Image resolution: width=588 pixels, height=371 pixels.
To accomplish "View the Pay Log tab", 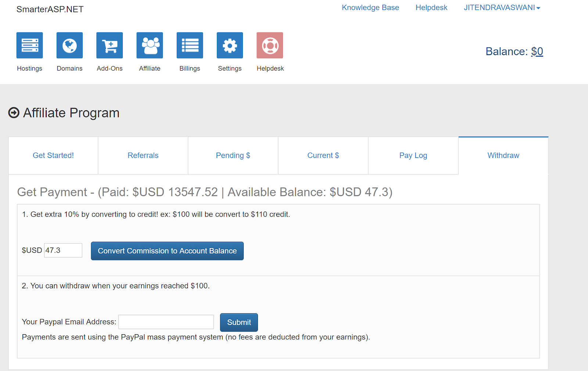I will click(413, 155).
